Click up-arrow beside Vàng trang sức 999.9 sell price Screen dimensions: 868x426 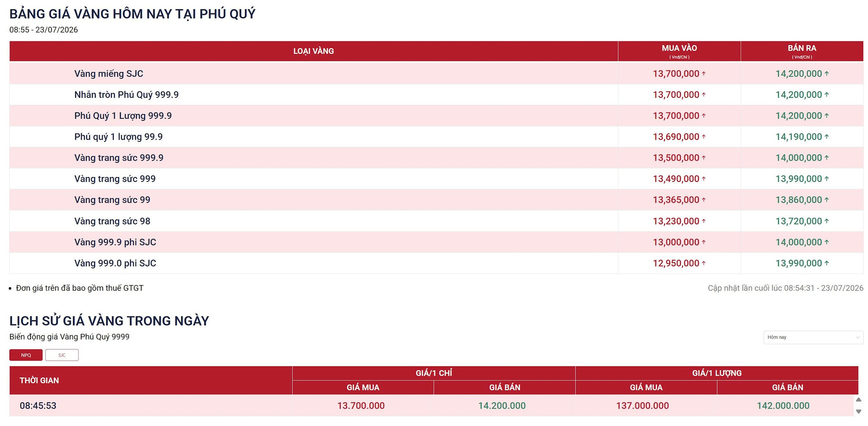[826, 157]
